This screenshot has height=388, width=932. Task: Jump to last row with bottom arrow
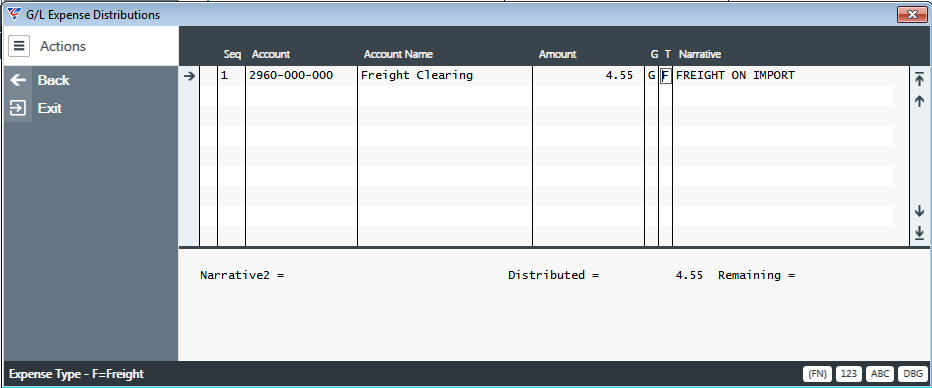point(920,232)
